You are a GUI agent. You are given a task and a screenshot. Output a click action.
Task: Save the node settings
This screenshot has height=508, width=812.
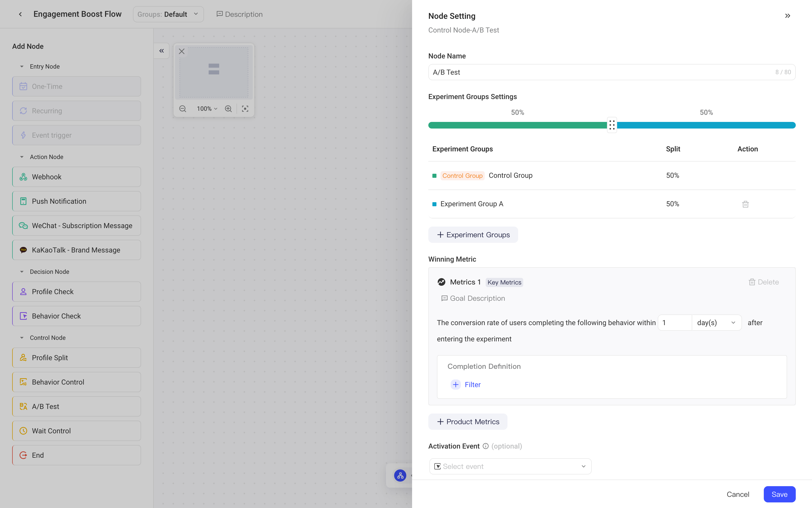[x=779, y=494]
